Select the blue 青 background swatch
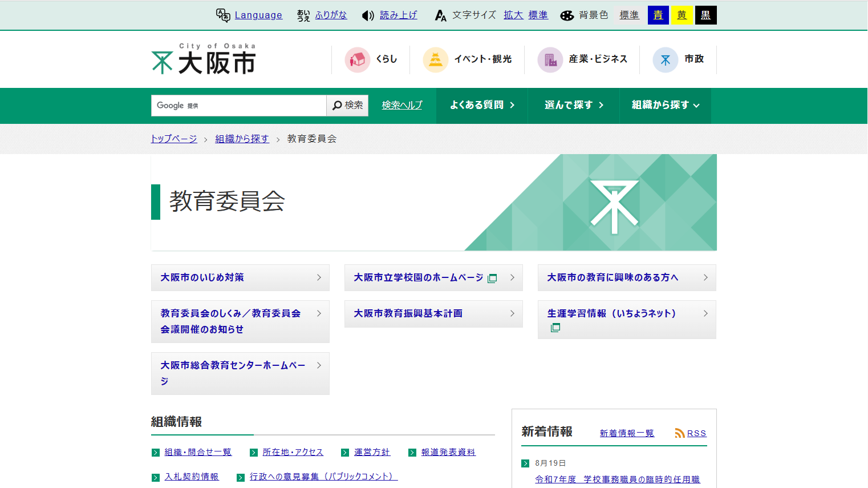The height and width of the screenshot is (488, 868). 658,15
